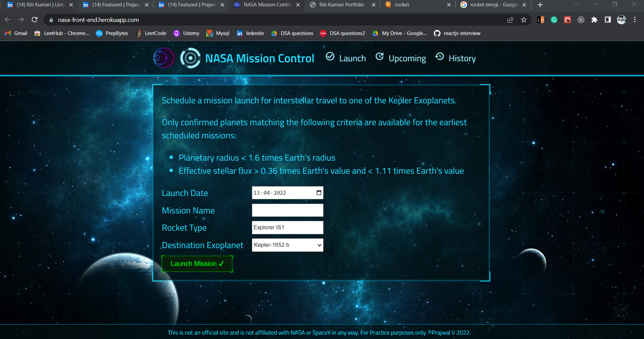Open the calendar picker in Launch Date

319,193
